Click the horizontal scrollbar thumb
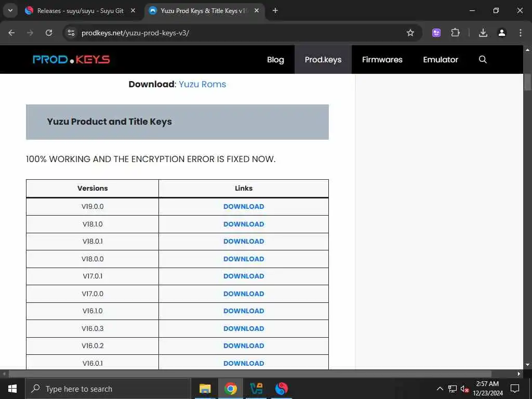 pos(250,374)
